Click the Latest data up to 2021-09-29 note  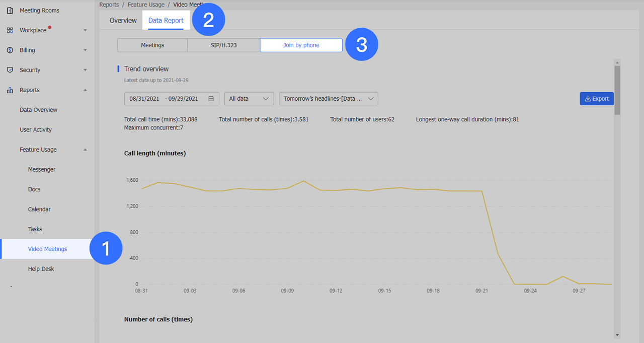click(156, 80)
